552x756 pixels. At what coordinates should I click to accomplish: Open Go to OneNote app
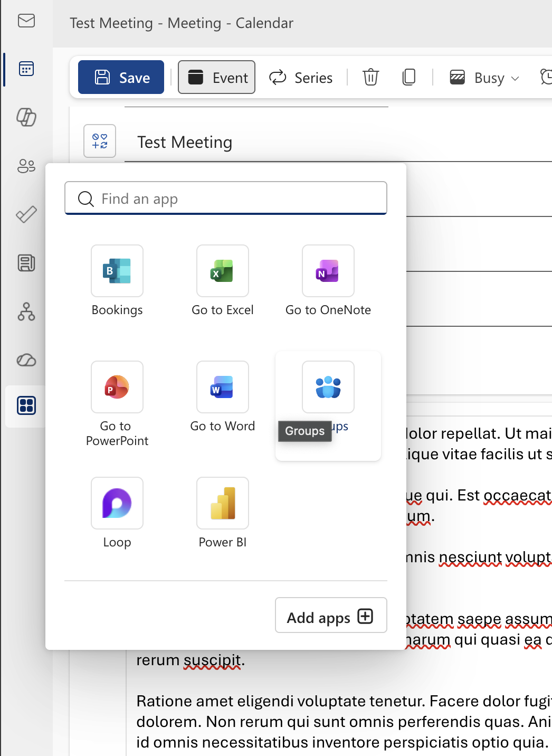(x=328, y=281)
